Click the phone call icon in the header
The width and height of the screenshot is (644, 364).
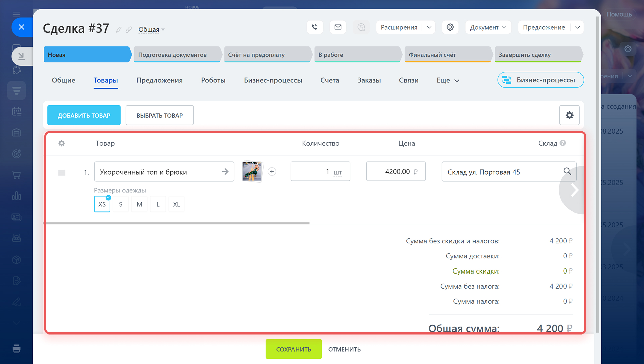[315, 27]
